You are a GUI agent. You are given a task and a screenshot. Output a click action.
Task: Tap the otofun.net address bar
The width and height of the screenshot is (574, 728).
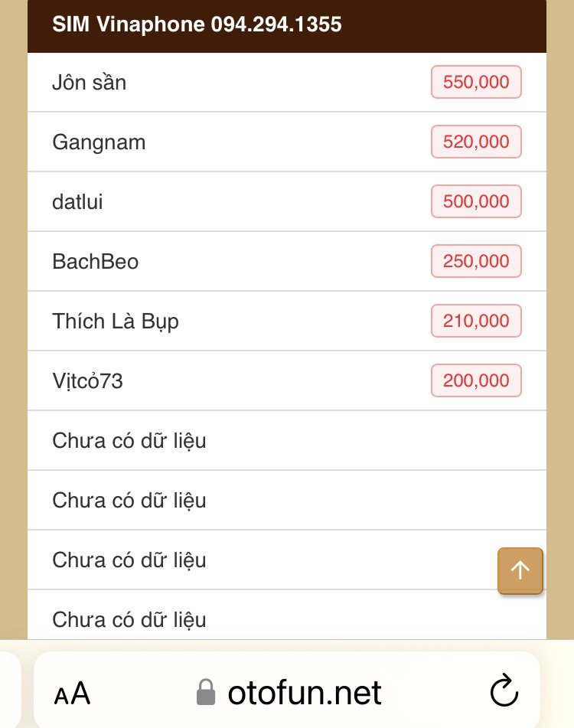pyautogui.click(x=305, y=693)
